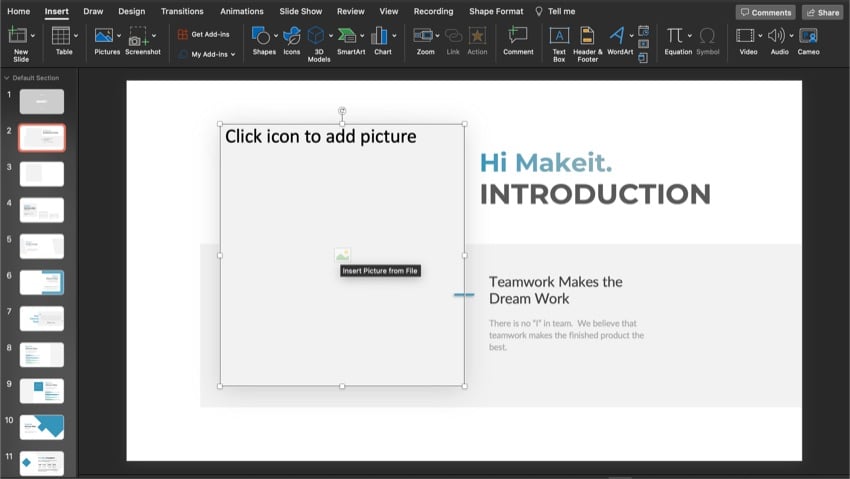Expand the Pictures dropdown arrow
Viewport: 850px width, 479px height.
pos(119,36)
